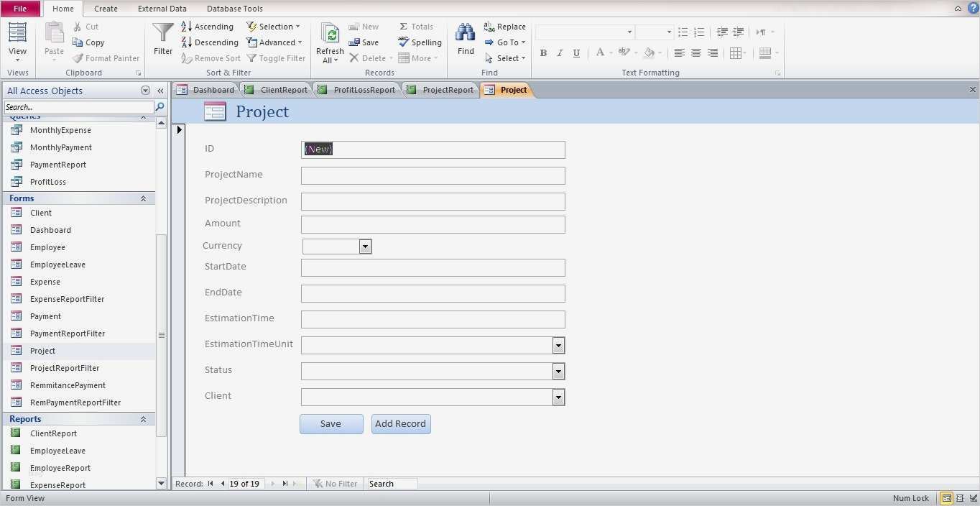Image resolution: width=980 pixels, height=506 pixels.
Task: Activate the Format Painter
Action: click(105, 58)
